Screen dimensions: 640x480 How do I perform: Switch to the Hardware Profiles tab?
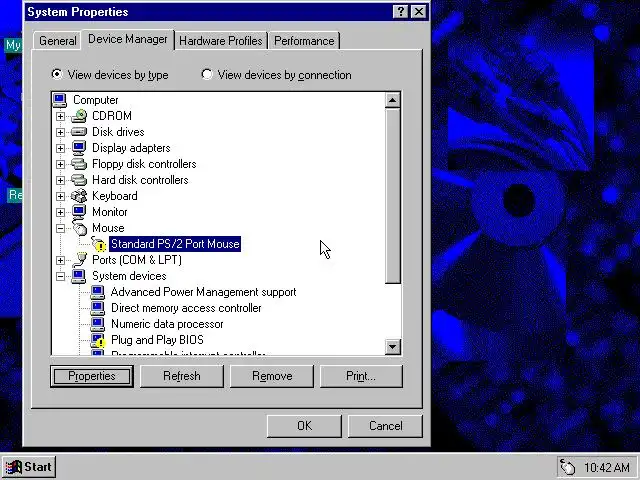(x=221, y=41)
